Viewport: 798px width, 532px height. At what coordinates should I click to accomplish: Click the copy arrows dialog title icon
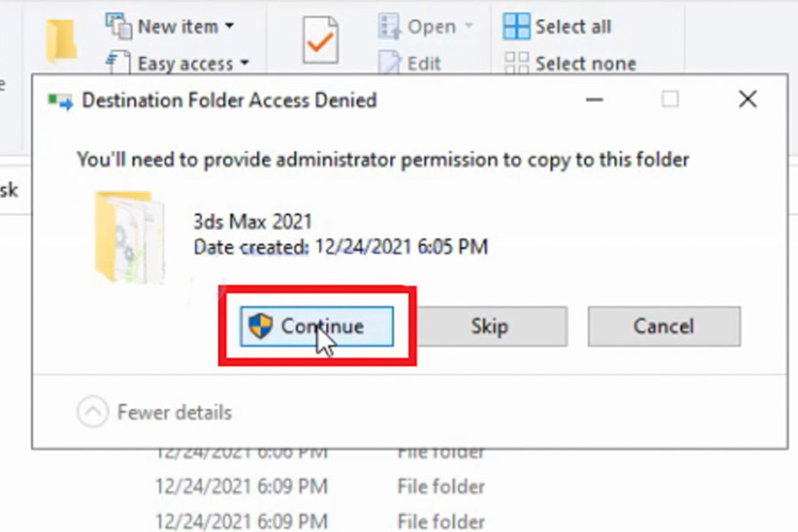pyautogui.click(x=60, y=101)
